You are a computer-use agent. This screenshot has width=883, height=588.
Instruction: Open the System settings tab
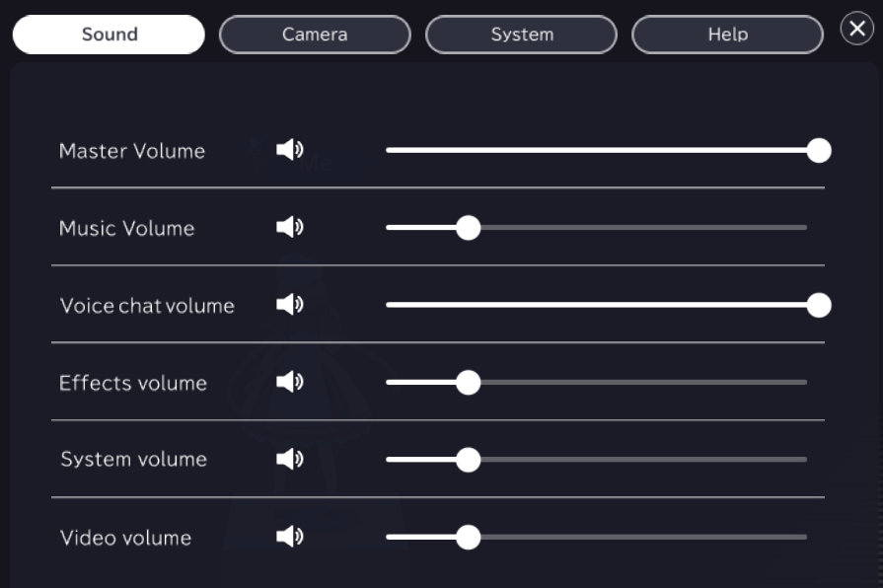(521, 35)
